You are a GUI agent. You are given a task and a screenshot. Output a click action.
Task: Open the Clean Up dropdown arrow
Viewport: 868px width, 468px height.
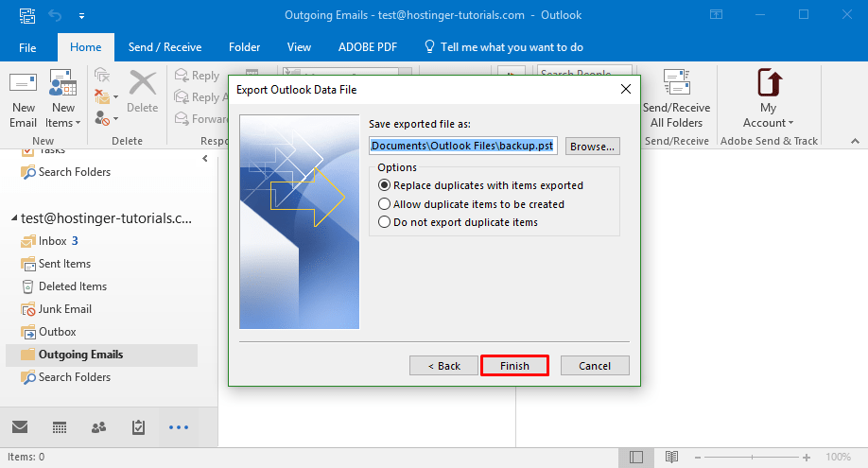[115, 97]
